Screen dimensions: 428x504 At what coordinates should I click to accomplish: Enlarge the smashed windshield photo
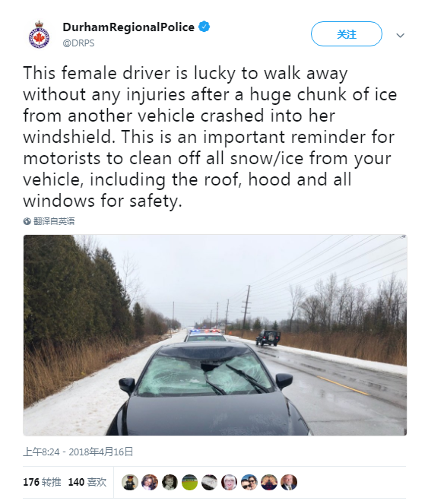point(215,335)
